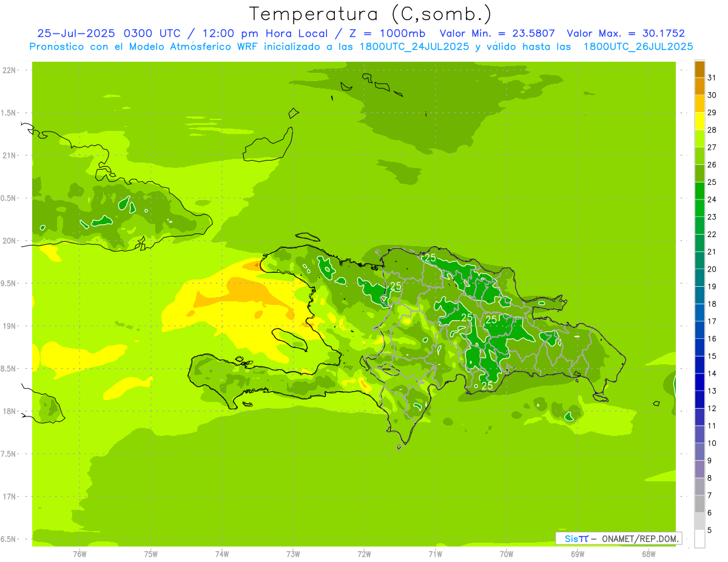Pick the color bar segment between 26 and 27

coord(699,156)
